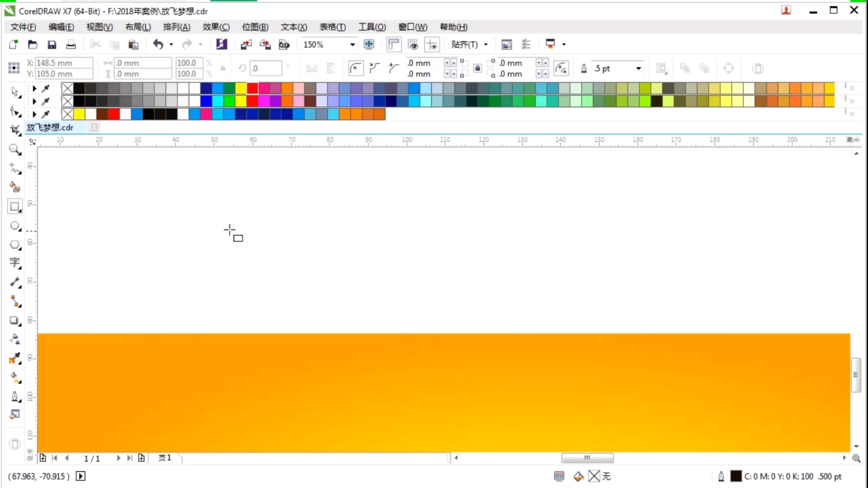This screenshot has height=488, width=868.
Task: Click the 页1 page tab
Action: (x=165, y=458)
